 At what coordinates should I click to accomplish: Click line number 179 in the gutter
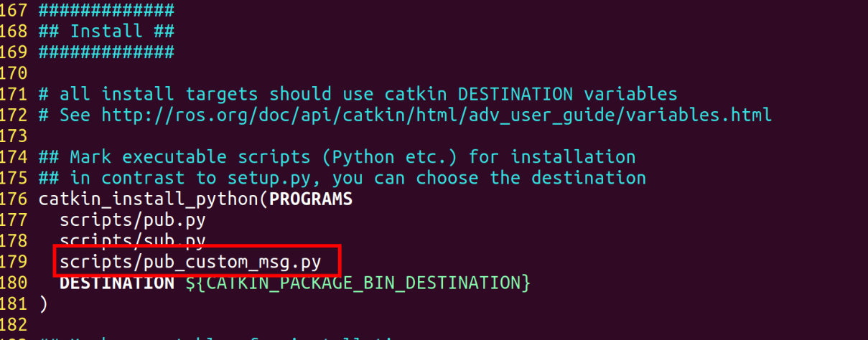(15, 262)
